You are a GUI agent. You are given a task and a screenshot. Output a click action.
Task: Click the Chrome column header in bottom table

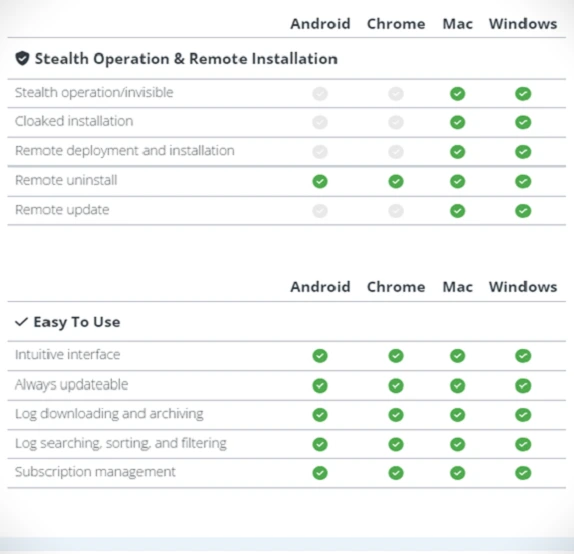(x=396, y=287)
